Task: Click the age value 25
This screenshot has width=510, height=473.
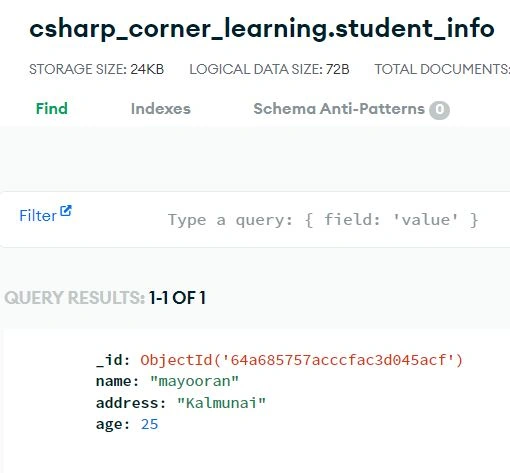Action: click(x=149, y=424)
